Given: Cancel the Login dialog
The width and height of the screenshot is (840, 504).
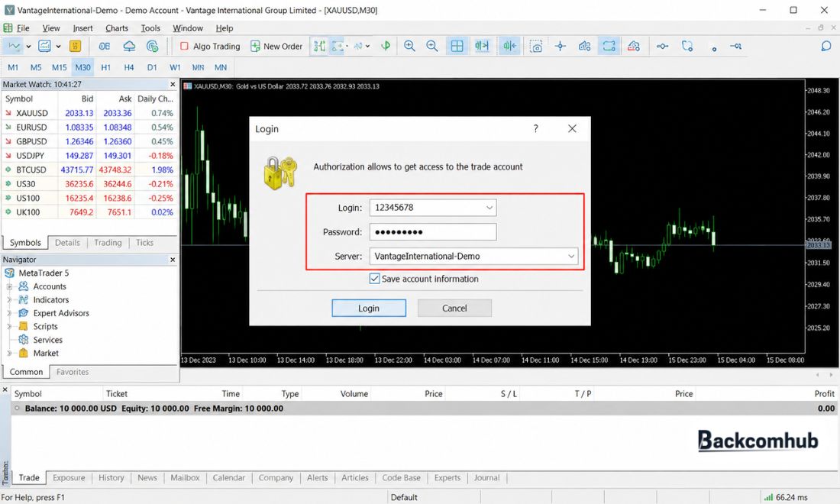Looking at the screenshot, I should coord(454,308).
